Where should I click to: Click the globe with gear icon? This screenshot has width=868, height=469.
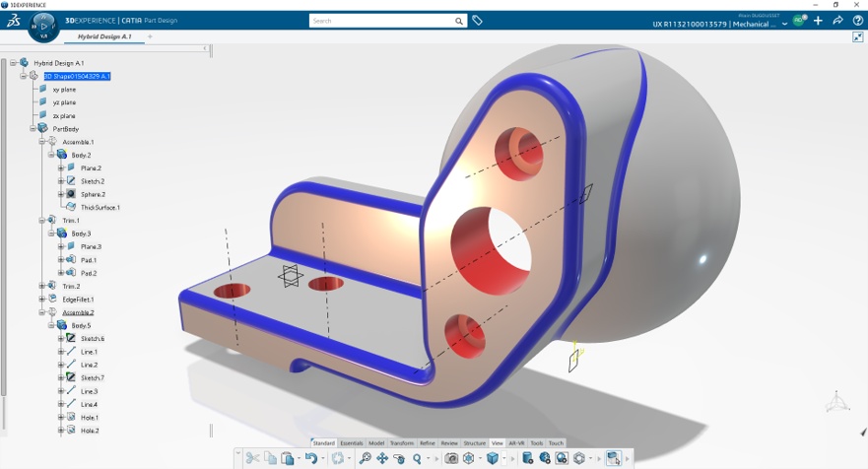click(x=545, y=458)
